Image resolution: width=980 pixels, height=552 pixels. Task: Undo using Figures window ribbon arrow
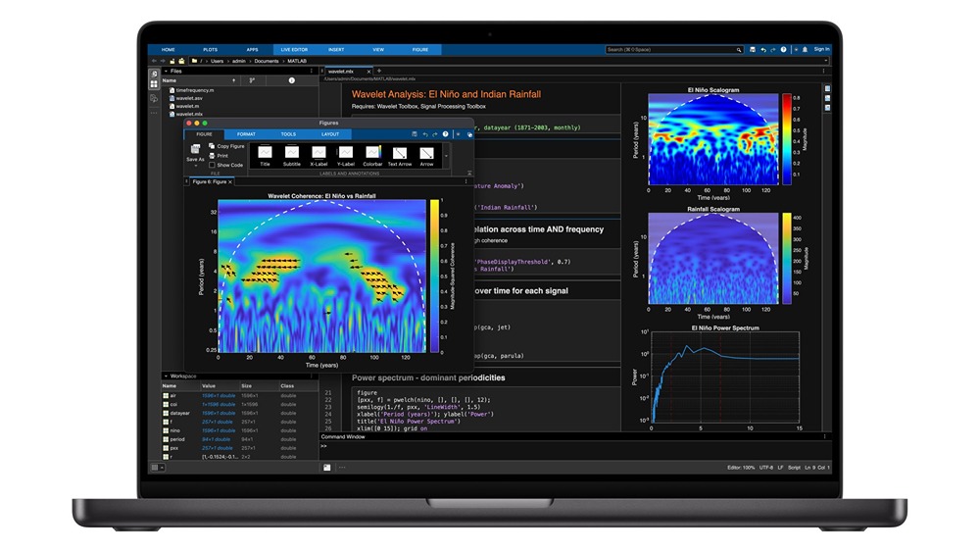point(425,134)
